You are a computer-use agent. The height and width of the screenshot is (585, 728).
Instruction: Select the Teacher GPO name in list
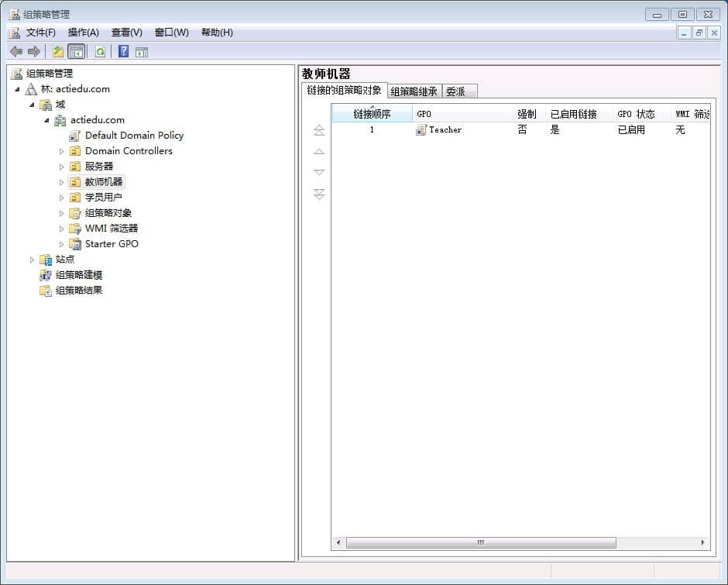(x=445, y=130)
